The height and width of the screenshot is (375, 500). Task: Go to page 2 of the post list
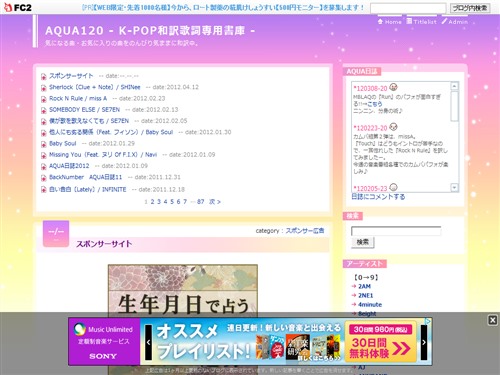152,202
